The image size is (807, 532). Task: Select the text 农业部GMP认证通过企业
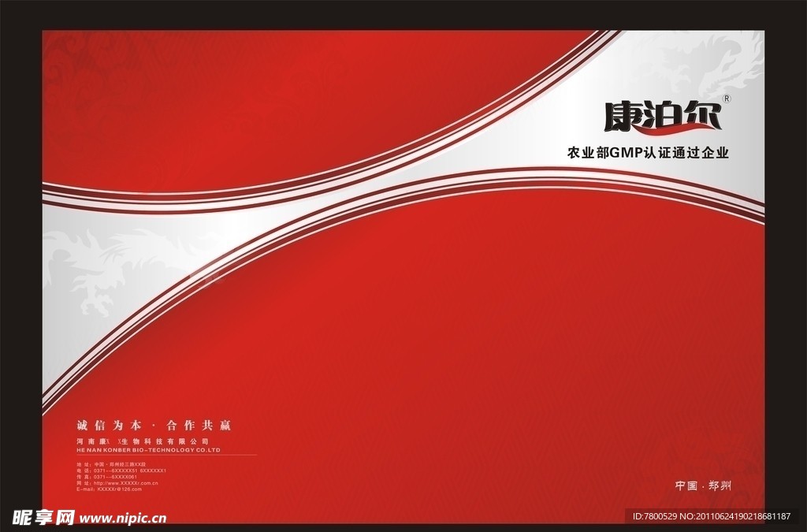point(648,153)
